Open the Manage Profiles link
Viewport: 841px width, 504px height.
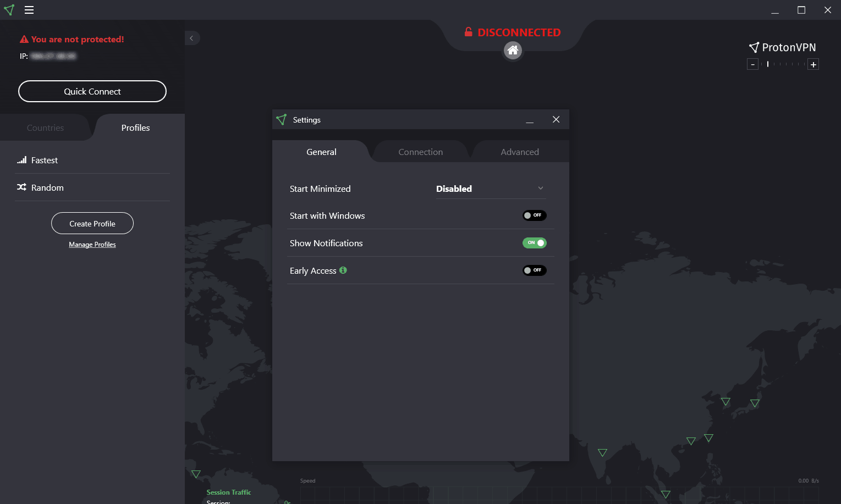click(92, 245)
